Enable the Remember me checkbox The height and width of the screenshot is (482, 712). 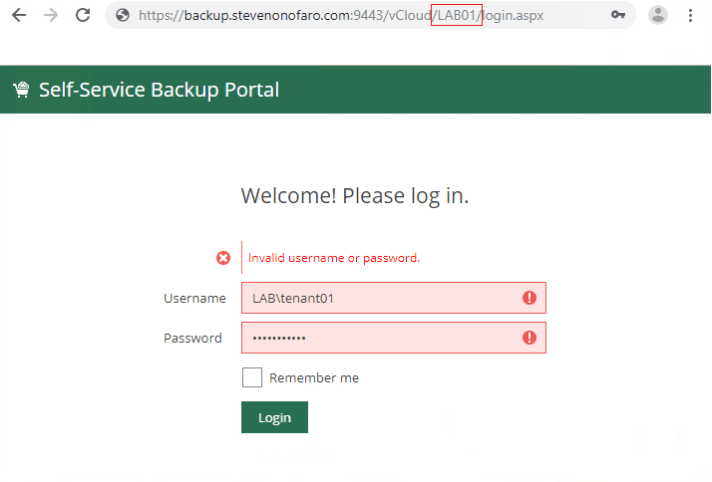click(x=252, y=378)
